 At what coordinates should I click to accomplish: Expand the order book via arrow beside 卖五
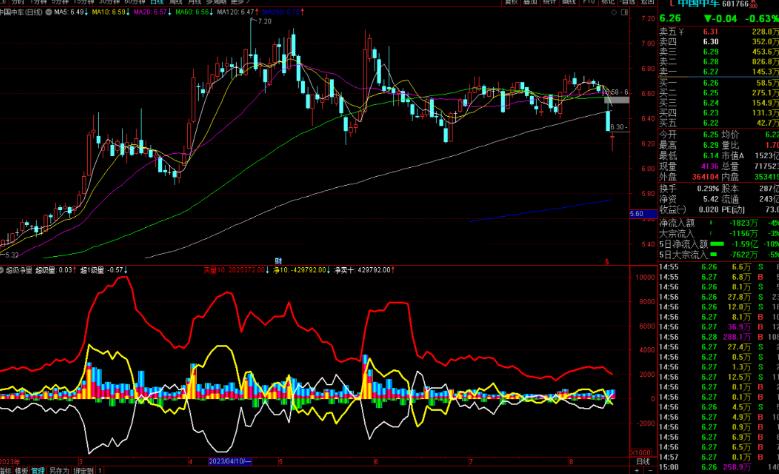coord(682,32)
